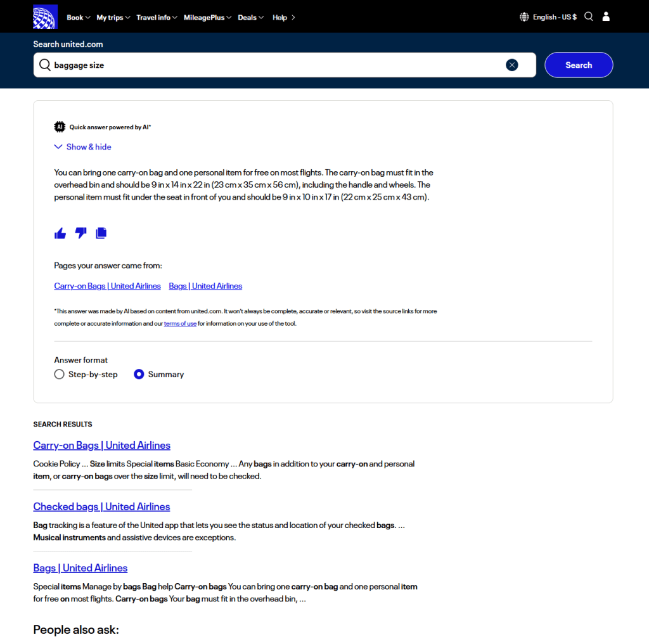Open the Help menu
649x644 pixels.
point(280,17)
